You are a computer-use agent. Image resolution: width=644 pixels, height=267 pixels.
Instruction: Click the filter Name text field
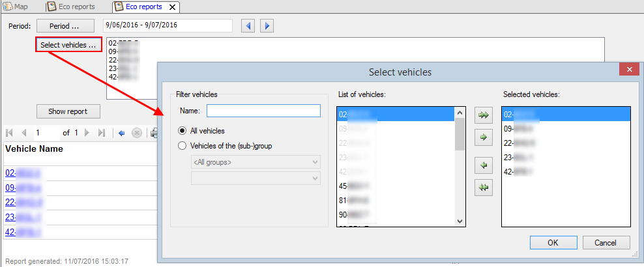pyautogui.click(x=263, y=111)
